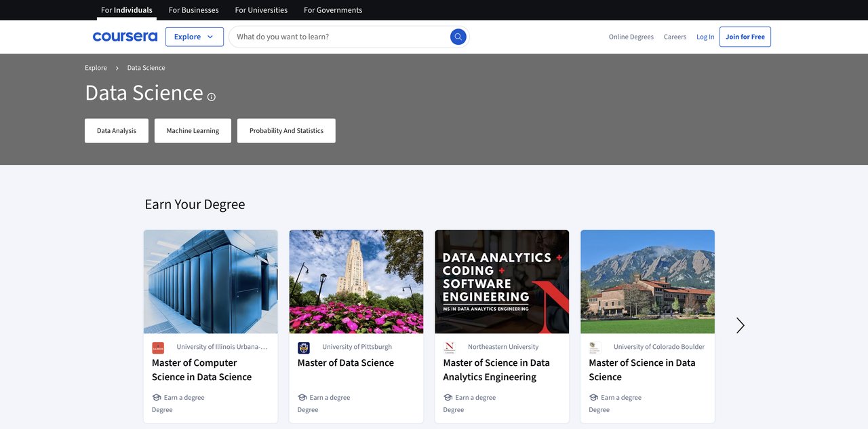
Task: Open Colorado Boulder's Master of Science in Data Science
Action: (642, 370)
